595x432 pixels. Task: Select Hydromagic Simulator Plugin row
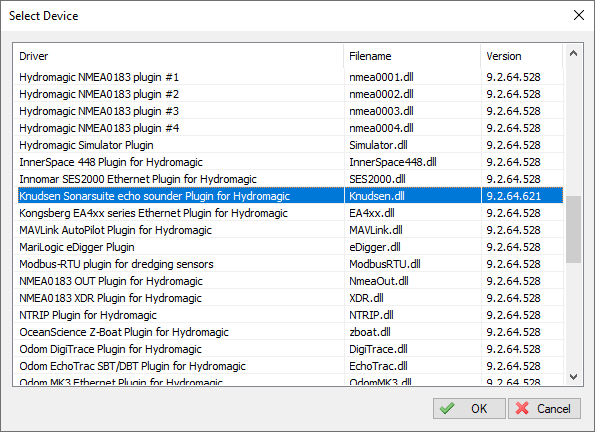pyautogui.click(x=291, y=145)
